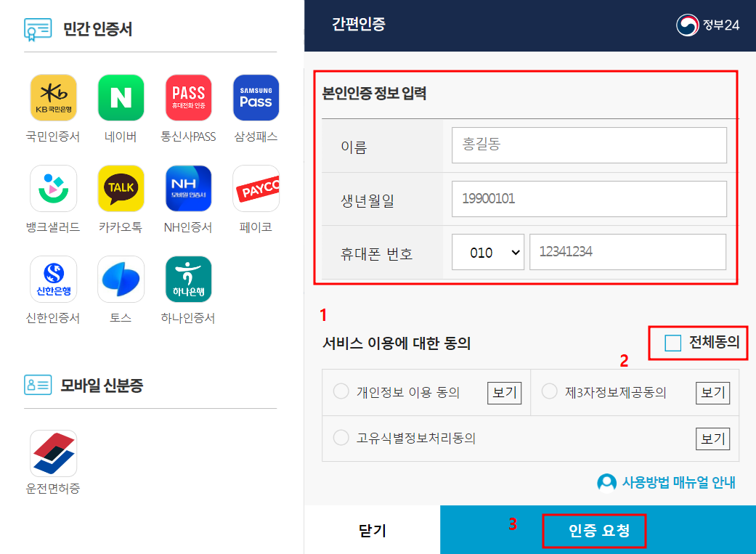The width and height of the screenshot is (756, 554).
Task: Click the 전체동의 label text
Action: [714, 342]
